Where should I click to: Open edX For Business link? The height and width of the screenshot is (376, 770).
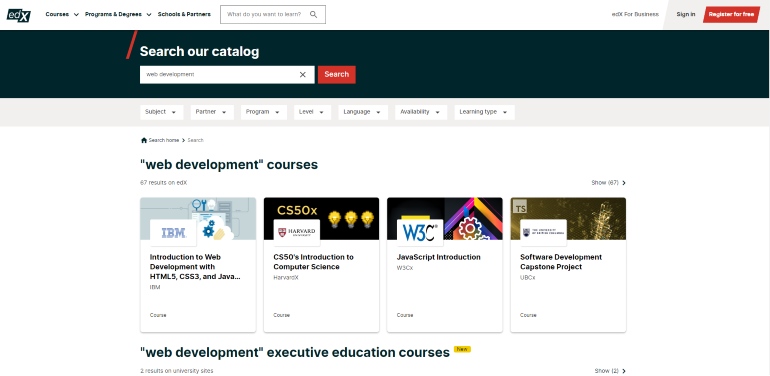[635, 14]
